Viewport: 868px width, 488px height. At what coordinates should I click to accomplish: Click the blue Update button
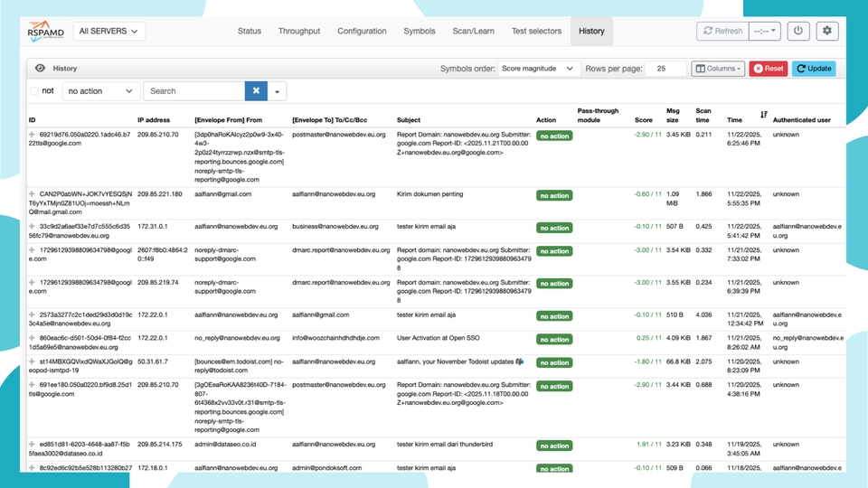(x=814, y=69)
